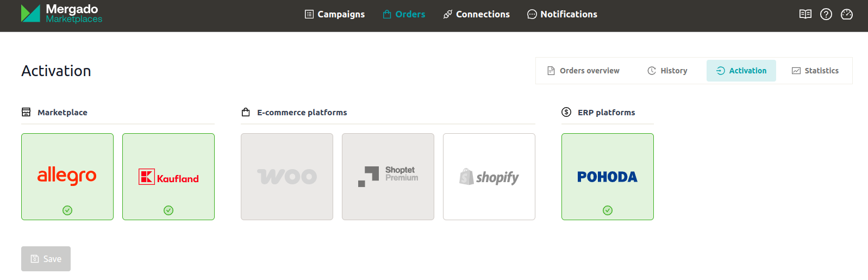Screen dimensions: 868x280
Task: Go to the Connections menu
Action: click(x=476, y=14)
